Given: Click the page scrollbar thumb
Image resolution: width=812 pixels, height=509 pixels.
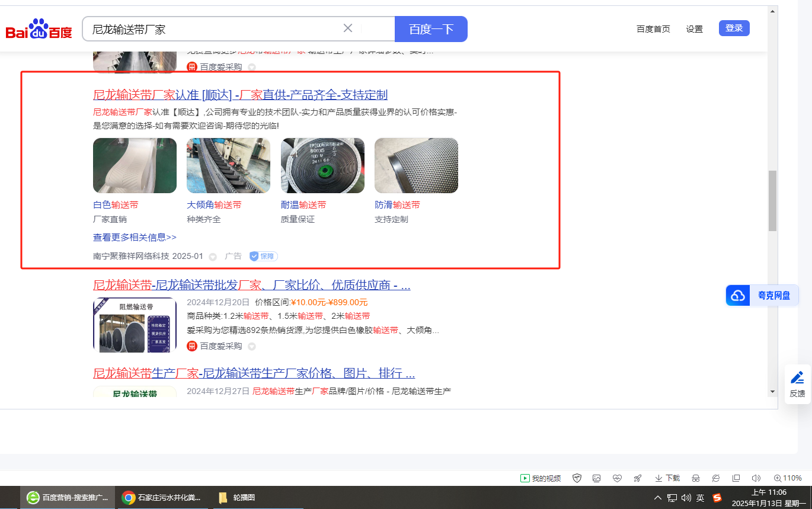Looking at the screenshot, I should [772, 201].
